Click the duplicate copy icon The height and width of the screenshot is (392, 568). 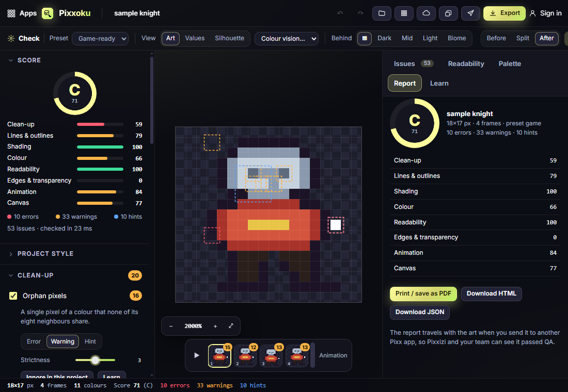(x=448, y=13)
